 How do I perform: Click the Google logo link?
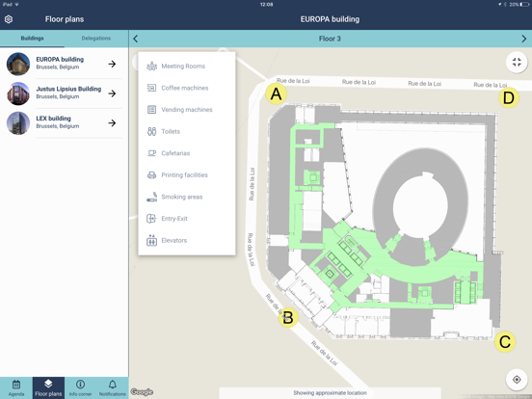142,392
